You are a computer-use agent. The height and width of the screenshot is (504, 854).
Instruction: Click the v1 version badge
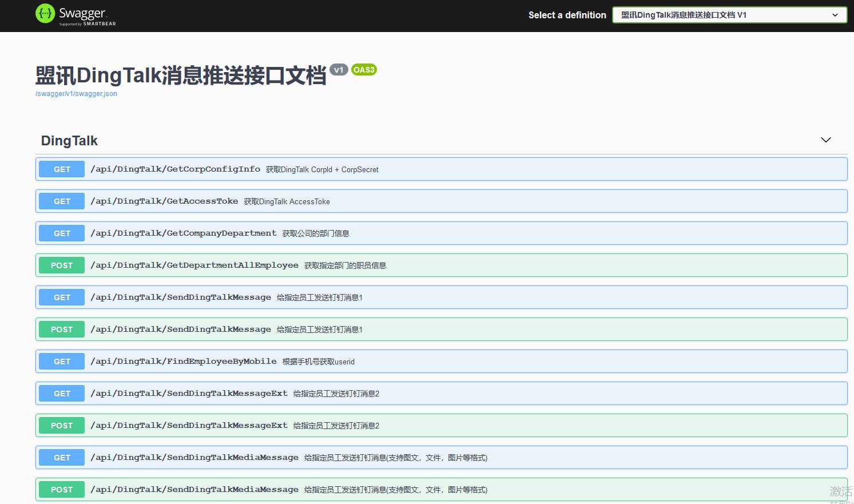pos(339,70)
